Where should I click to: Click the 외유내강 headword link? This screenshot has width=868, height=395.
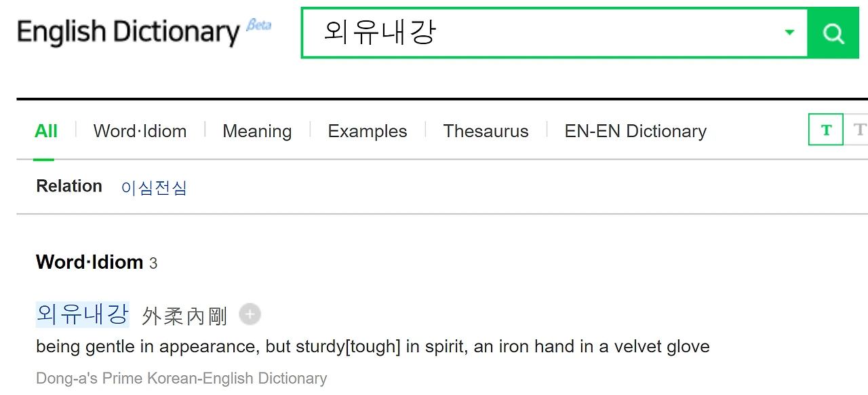82,314
